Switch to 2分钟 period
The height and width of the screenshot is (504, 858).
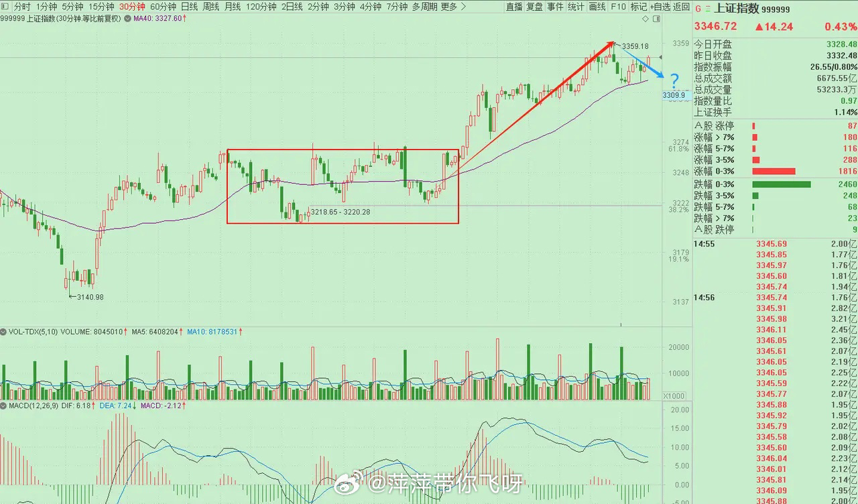[x=318, y=7]
